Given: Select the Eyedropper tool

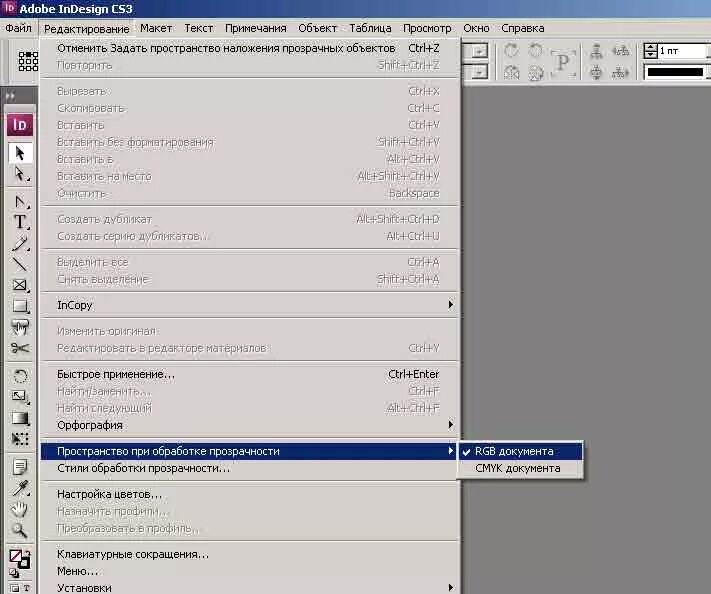Looking at the screenshot, I should tap(19, 488).
